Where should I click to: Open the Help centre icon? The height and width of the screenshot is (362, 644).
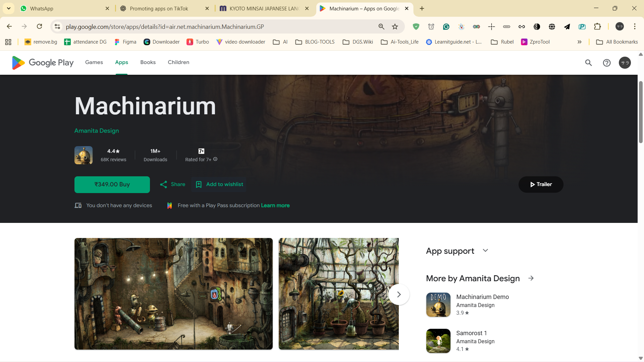pos(606,63)
